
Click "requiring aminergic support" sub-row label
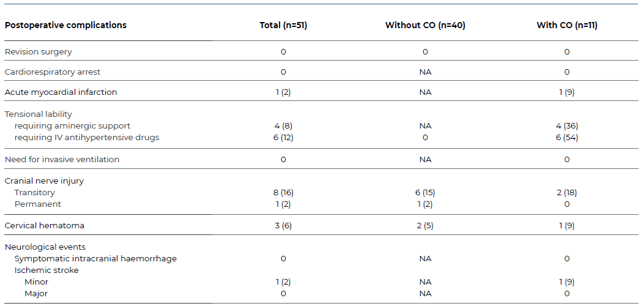point(72,126)
